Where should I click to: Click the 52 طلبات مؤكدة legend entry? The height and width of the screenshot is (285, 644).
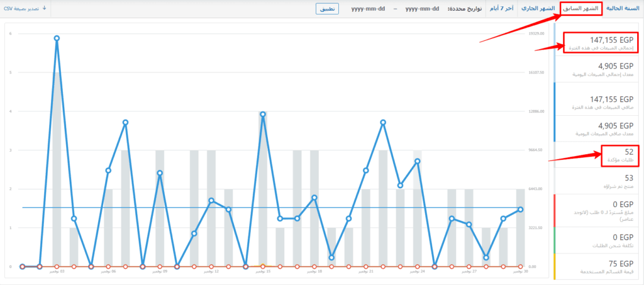pyautogui.click(x=596, y=155)
